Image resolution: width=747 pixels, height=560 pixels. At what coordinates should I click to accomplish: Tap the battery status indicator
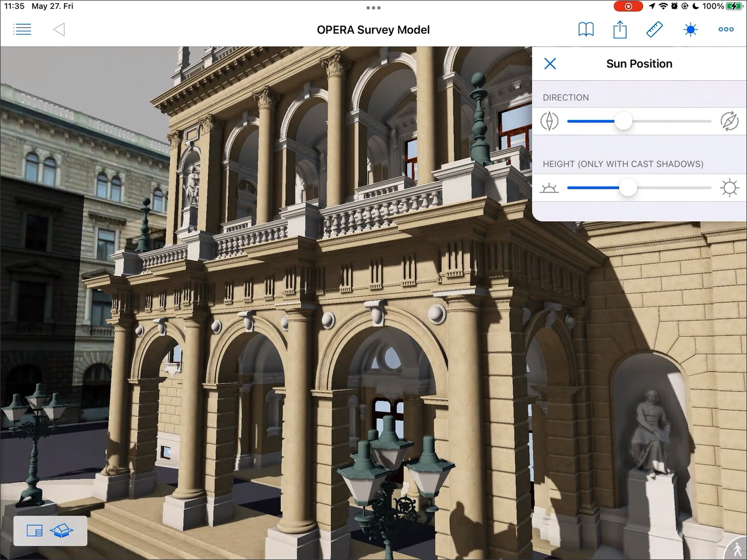(734, 6)
